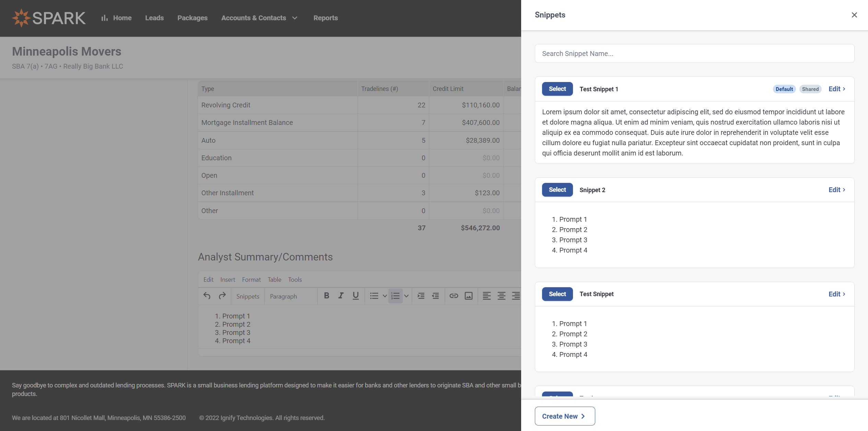Align text left in editor
The height and width of the screenshot is (431, 868).
(x=487, y=296)
